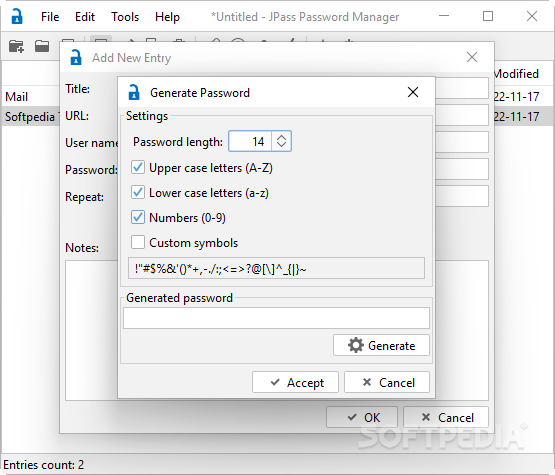The width and height of the screenshot is (555, 475).
Task: Open the Tools menu
Action: 125,17
